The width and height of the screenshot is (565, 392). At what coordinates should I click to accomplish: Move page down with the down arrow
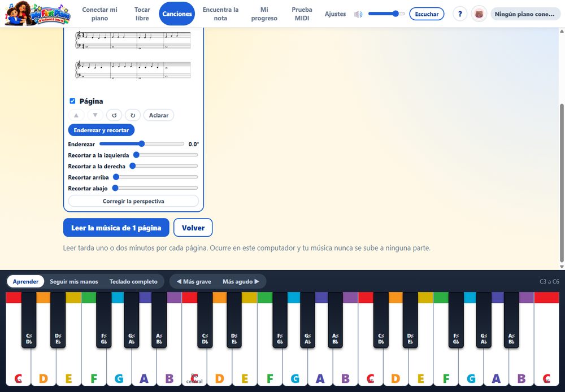(95, 115)
